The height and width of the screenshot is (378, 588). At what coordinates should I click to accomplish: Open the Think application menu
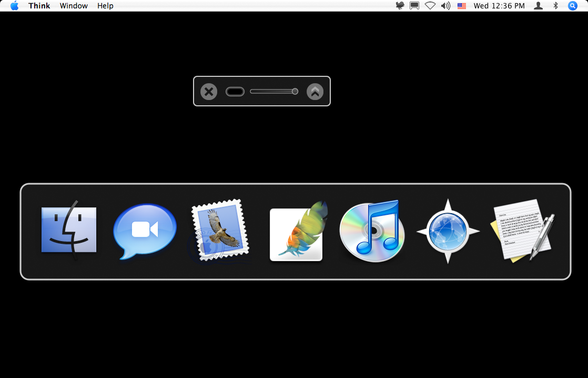[x=39, y=6]
